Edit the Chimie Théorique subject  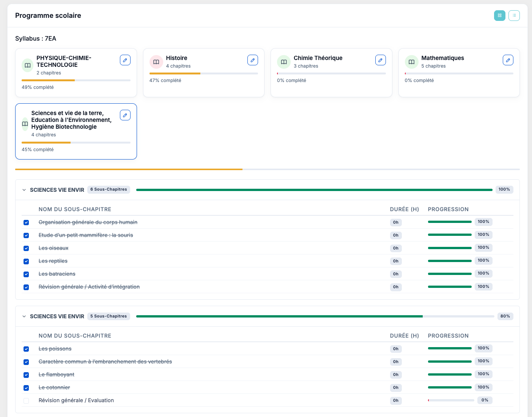tap(380, 60)
